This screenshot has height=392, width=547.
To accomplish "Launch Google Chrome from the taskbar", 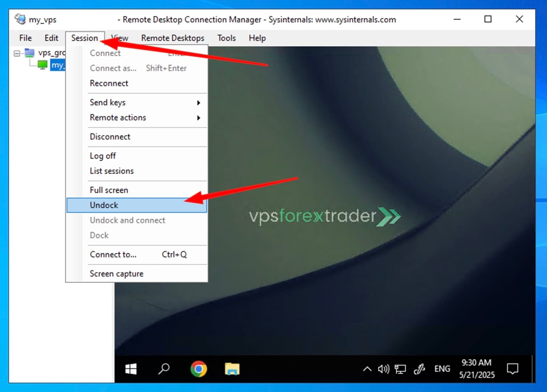I will coord(198,369).
